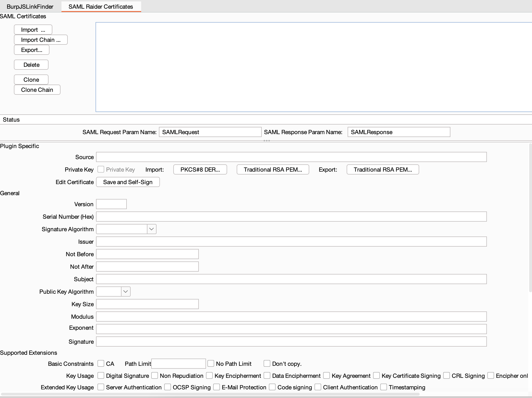Expand the Public Key Algorithm dropdown

[125, 292]
